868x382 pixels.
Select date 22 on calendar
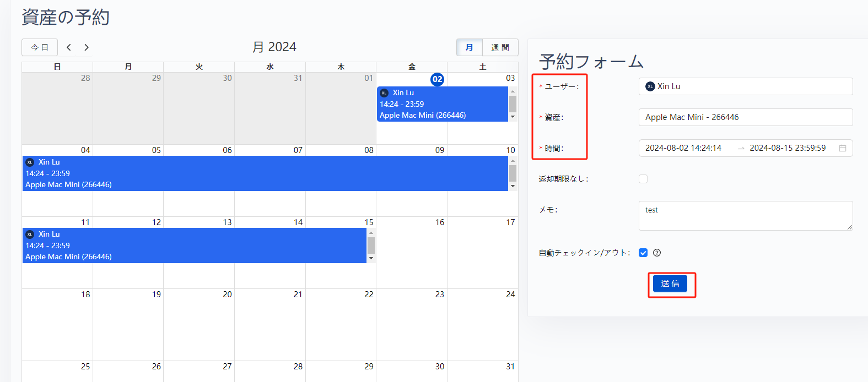369,294
